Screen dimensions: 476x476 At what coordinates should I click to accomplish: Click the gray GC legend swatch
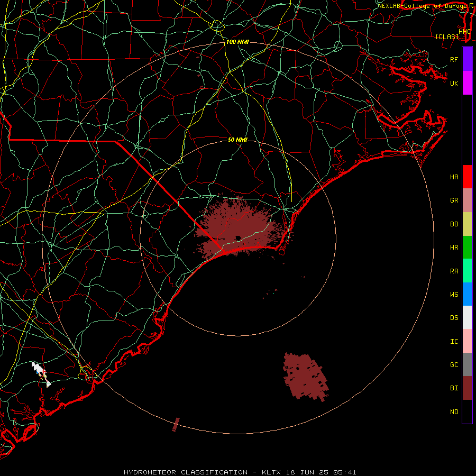[x=467, y=364]
